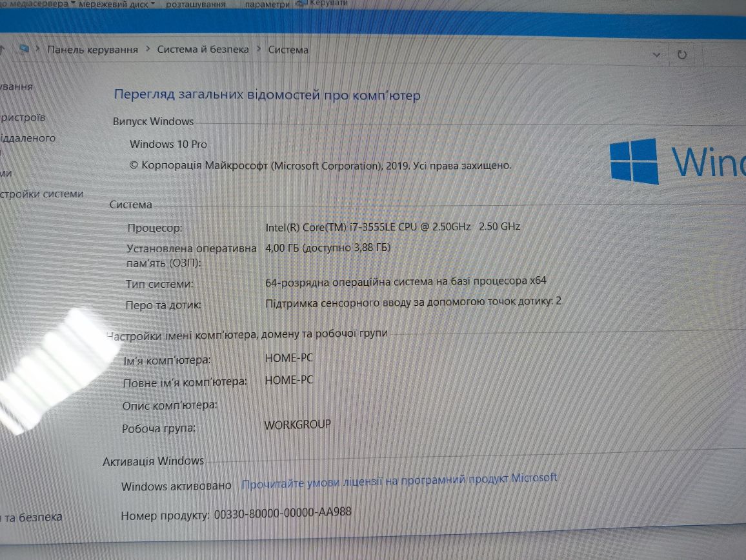Click the 'Активація Windows' section heading
The width and height of the screenshot is (746, 560).
(x=153, y=461)
